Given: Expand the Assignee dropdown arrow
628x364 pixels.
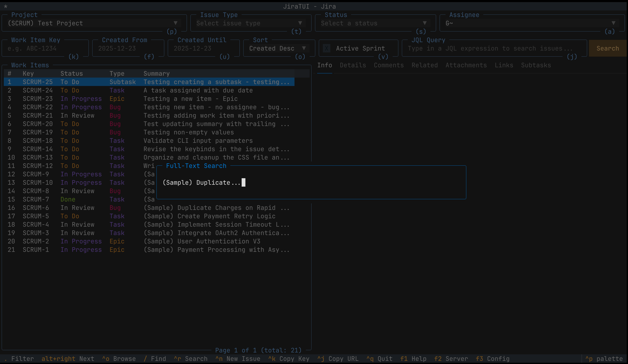Looking at the screenshot, I should [x=613, y=23].
